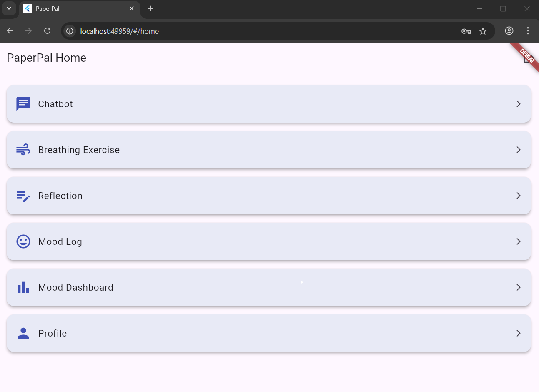This screenshot has height=392, width=539.
Task: Open the Reflection list item label
Action: pos(60,196)
